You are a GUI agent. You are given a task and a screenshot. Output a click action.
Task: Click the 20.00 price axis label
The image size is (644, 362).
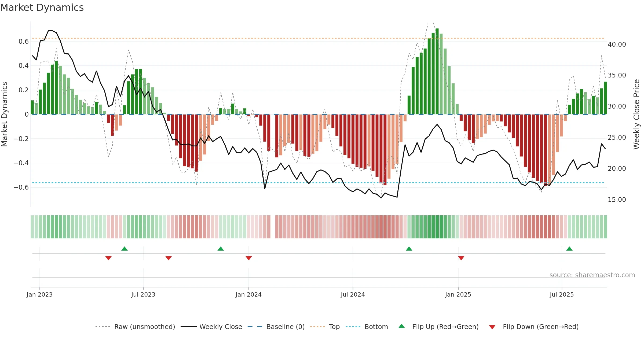[x=617, y=169]
